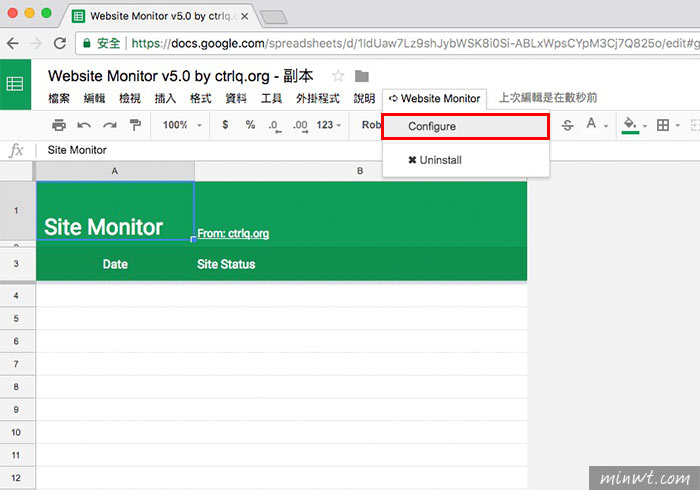Decrease decimal places
The width and height of the screenshot is (700, 490).
(275, 126)
